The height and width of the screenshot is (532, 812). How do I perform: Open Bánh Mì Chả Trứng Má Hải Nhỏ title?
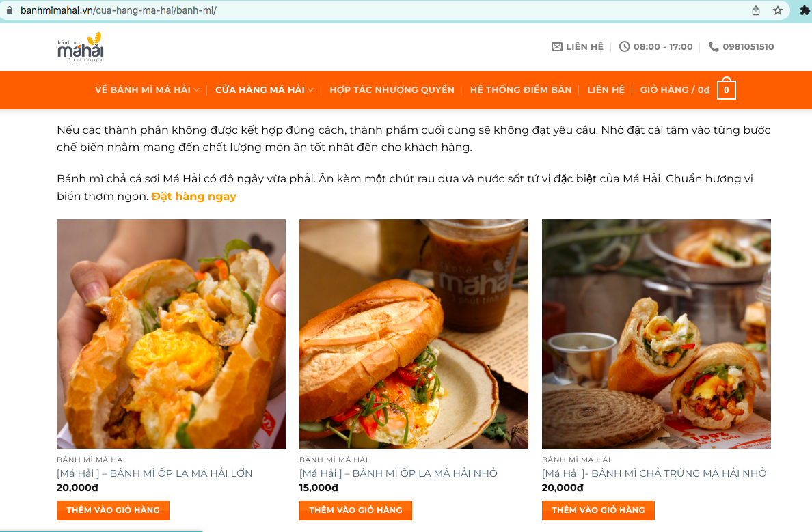pos(654,473)
